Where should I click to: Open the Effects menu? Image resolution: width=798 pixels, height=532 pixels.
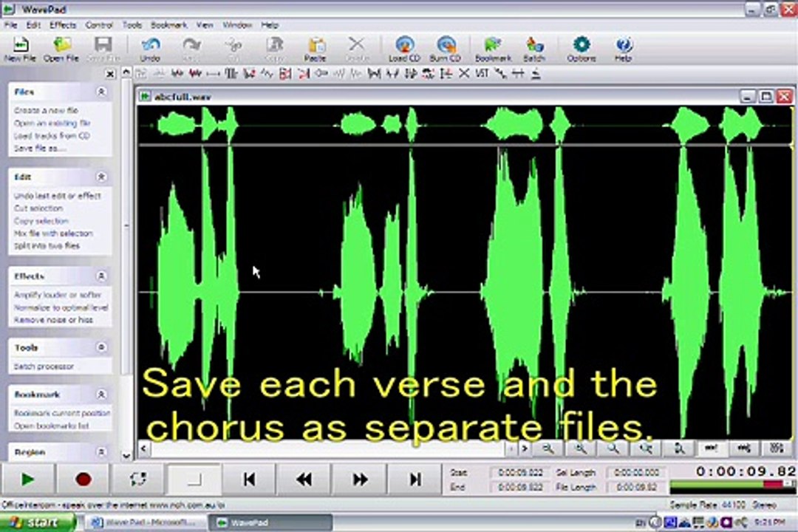63,25
